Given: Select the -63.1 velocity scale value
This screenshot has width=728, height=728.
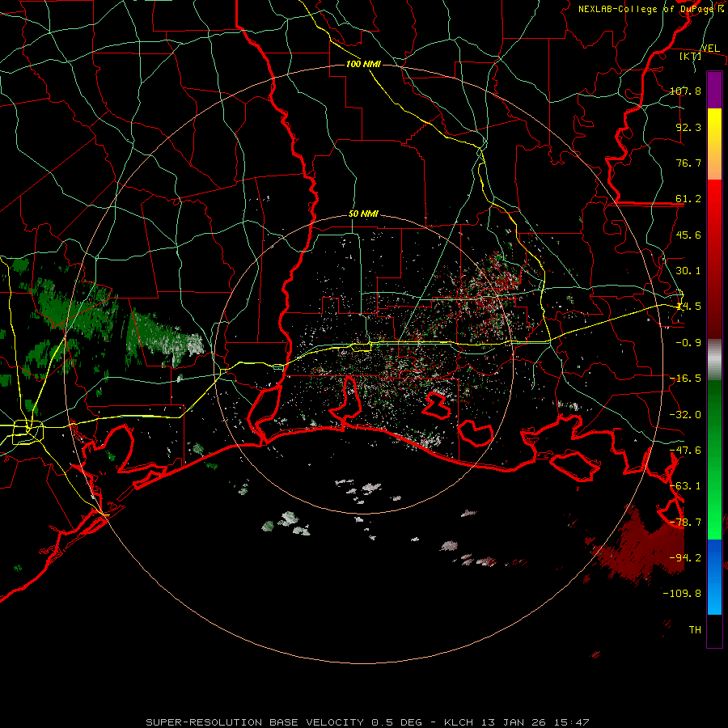Looking at the screenshot, I should pyautogui.click(x=685, y=486).
